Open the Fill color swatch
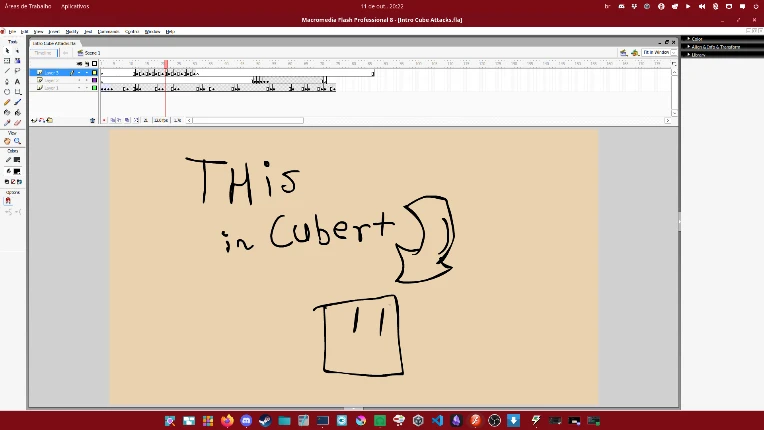The height and width of the screenshot is (430, 764). coord(17,171)
